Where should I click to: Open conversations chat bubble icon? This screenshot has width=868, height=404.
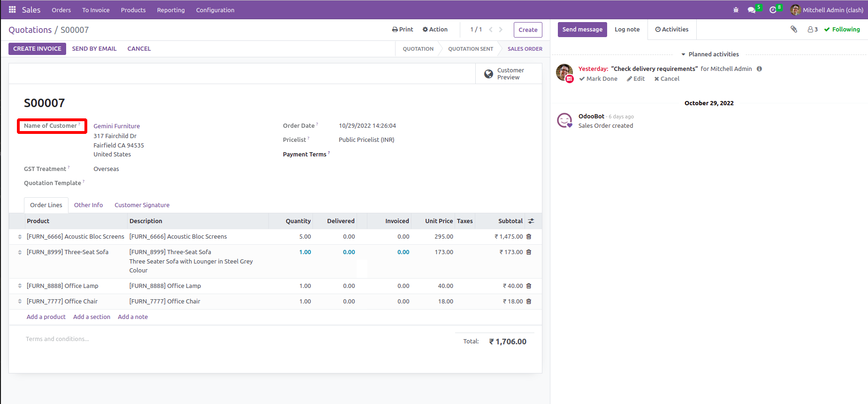[752, 10]
